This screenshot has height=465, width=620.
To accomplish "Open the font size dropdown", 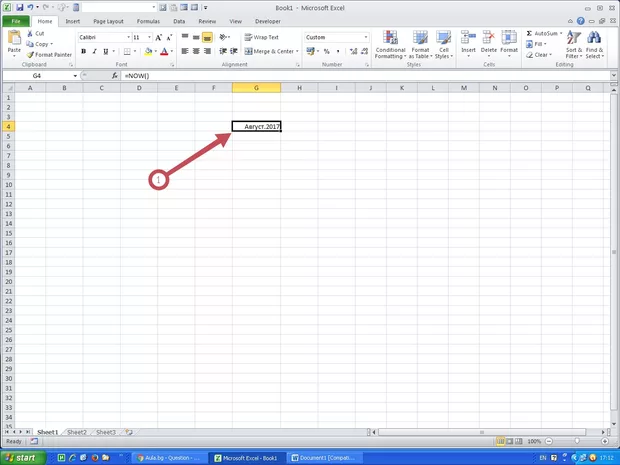I will [149, 37].
